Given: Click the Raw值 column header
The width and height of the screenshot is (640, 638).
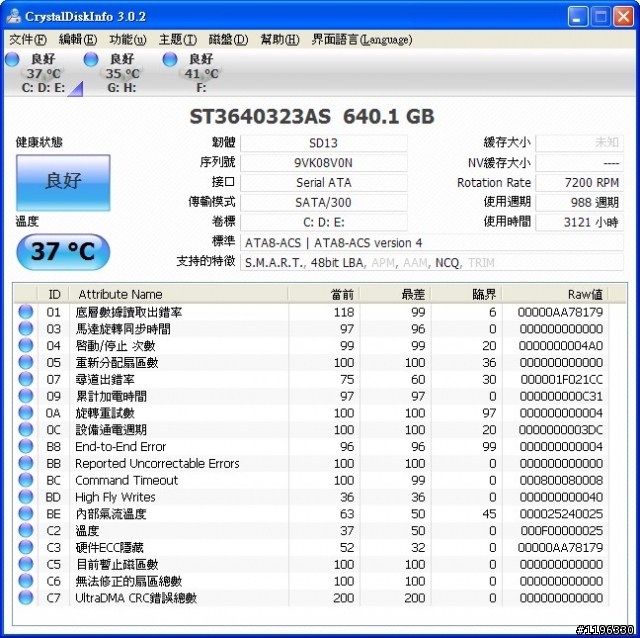Looking at the screenshot, I should coord(556,294).
